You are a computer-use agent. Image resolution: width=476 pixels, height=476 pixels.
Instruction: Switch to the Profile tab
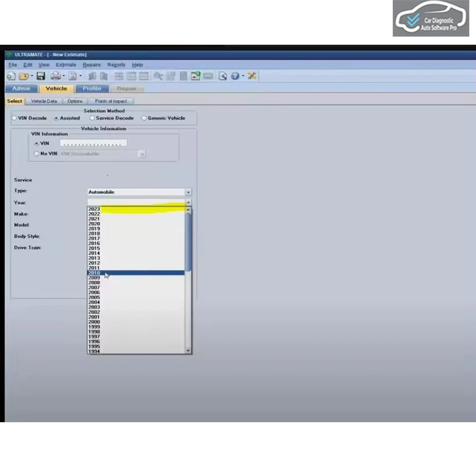tap(92, 89)
